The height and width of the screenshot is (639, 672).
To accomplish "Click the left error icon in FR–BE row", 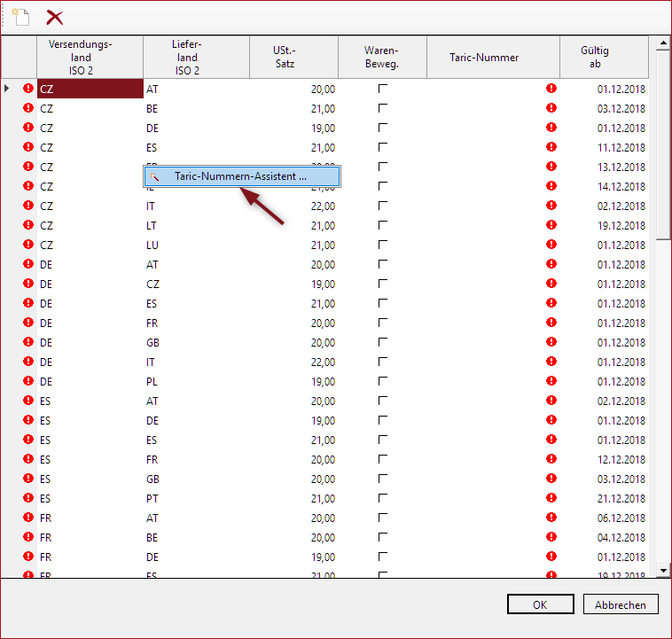I will click(28, 537).
